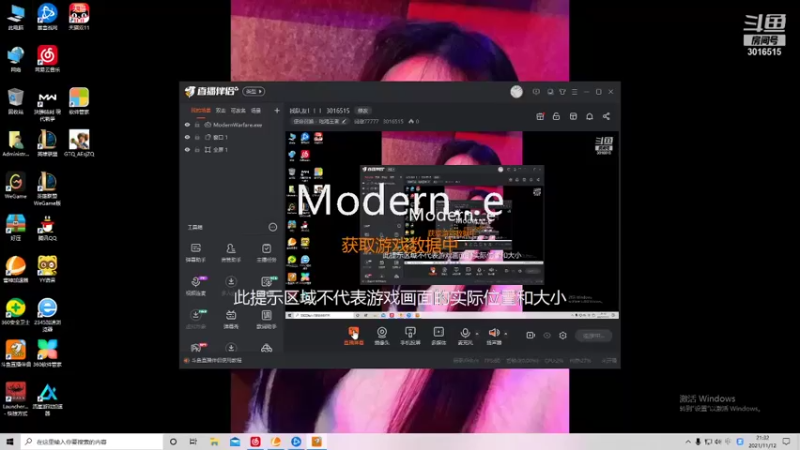
Task: Open the microphone tool in toolbox second row
Action: pos(196,286)
